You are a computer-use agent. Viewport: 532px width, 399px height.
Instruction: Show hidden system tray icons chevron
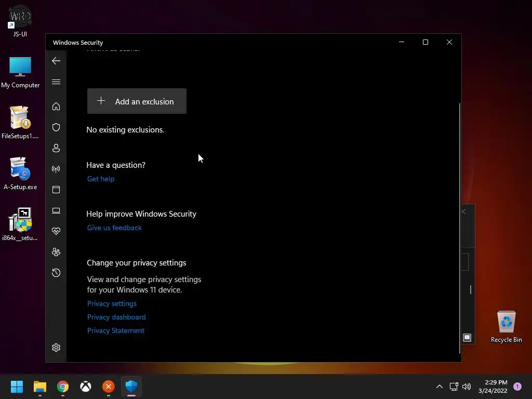point(440,387)
